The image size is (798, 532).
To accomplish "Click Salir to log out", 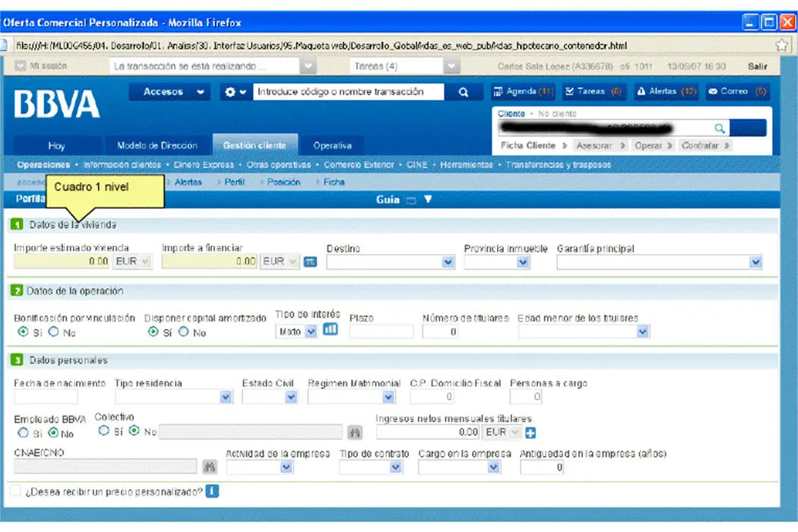I will click(x=756, y=67).
